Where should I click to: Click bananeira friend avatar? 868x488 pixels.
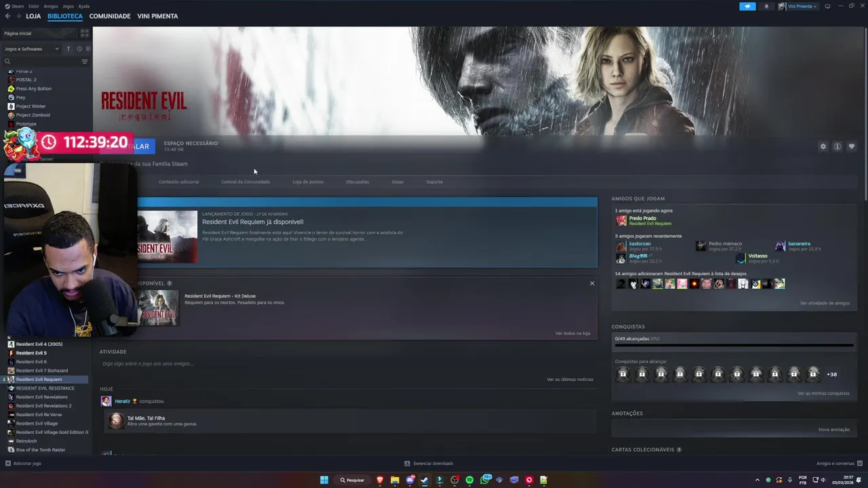781,246
